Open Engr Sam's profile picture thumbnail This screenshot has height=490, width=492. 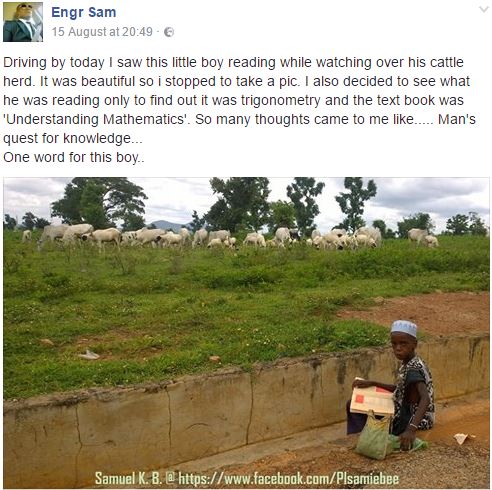[23, 22]
